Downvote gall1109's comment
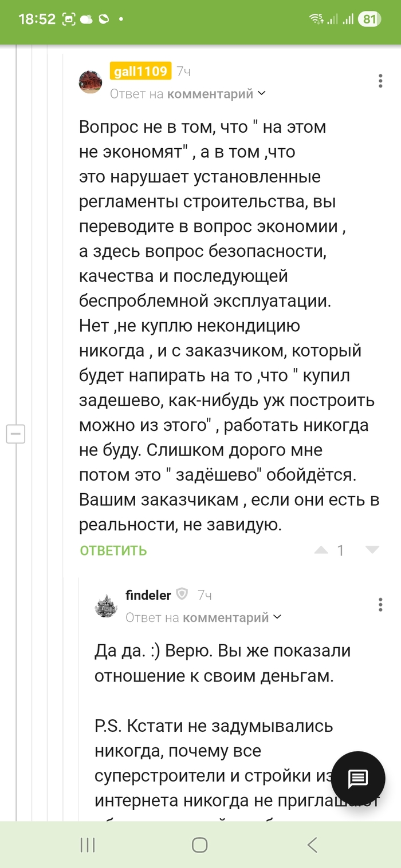Screen dimensions: 401x868 (372, 550)
